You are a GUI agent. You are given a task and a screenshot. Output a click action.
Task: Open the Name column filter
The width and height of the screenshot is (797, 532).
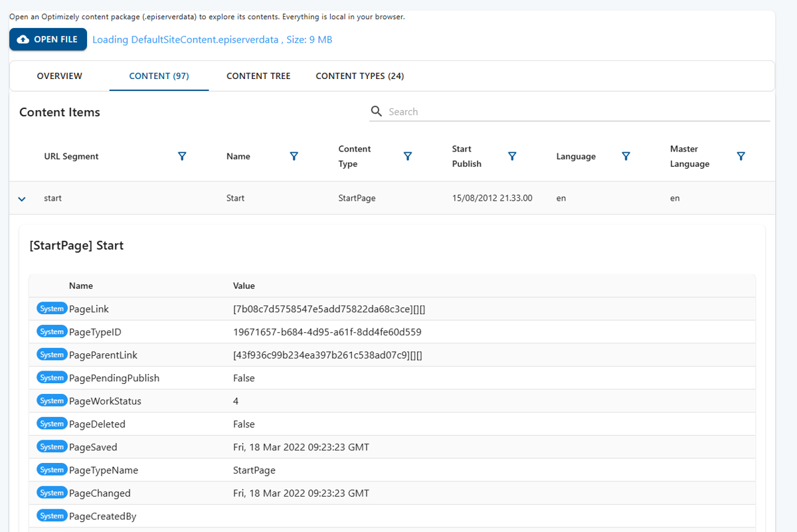294,156
